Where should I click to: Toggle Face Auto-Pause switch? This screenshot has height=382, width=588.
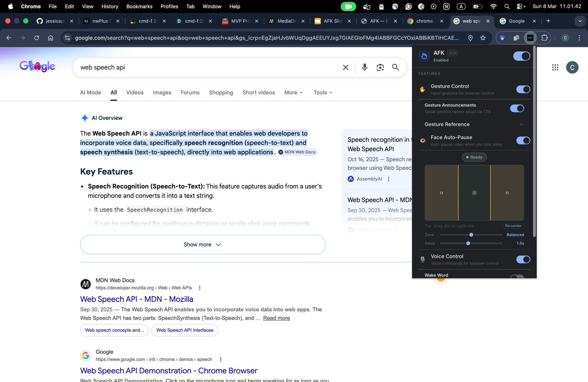point(523,140)
